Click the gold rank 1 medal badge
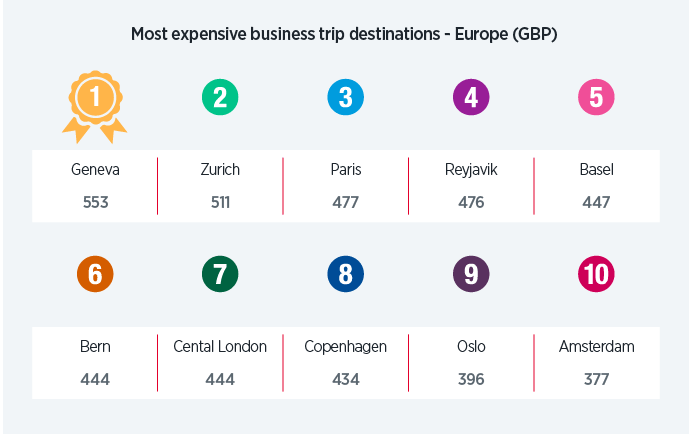This screenshot has height=434, width=689. 95,99
